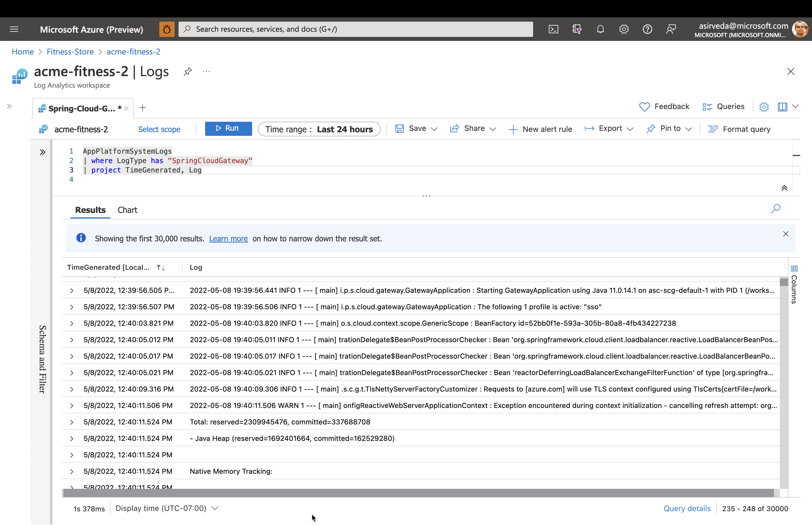The height and width of the screenshot is (525, 812).
Task: Click the horizontal results scrollbar
Action: (418, 493)
